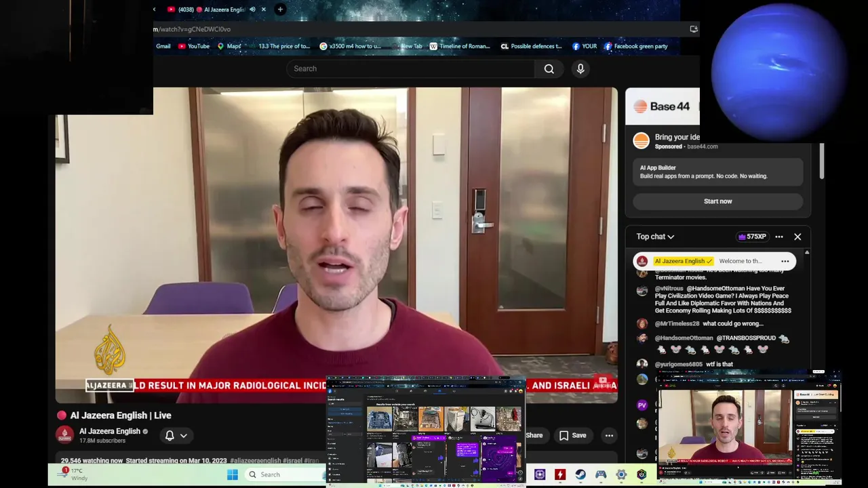868x488 pixels.
Task: Click the browser address bar URL
Action: coord(192,29)
